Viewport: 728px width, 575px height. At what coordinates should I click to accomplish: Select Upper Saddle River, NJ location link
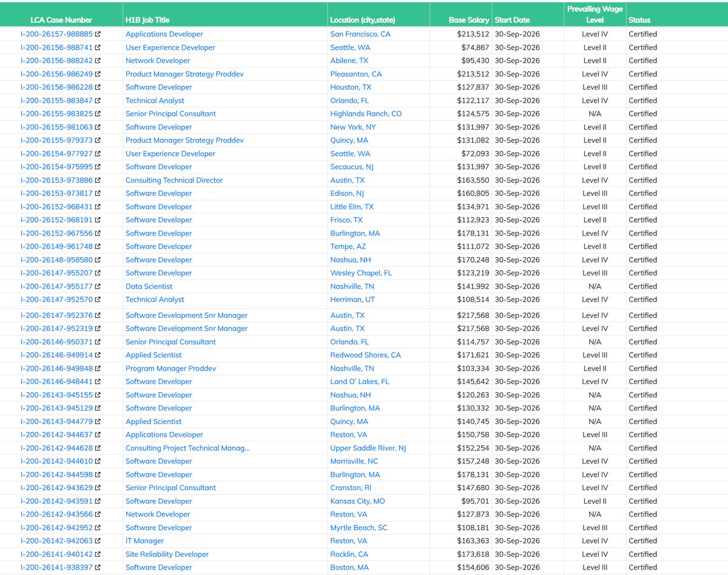pyautogui.click(x=368, y=448)
